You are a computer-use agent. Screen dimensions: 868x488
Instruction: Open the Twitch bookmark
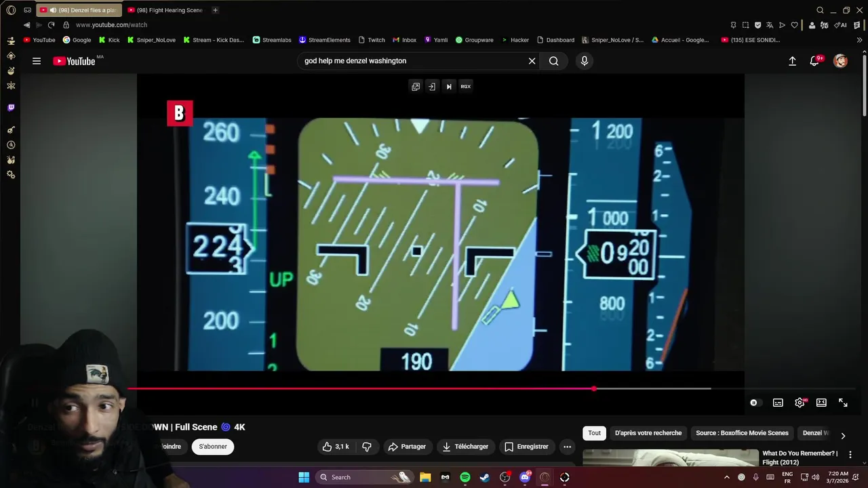tap(372, 40)
